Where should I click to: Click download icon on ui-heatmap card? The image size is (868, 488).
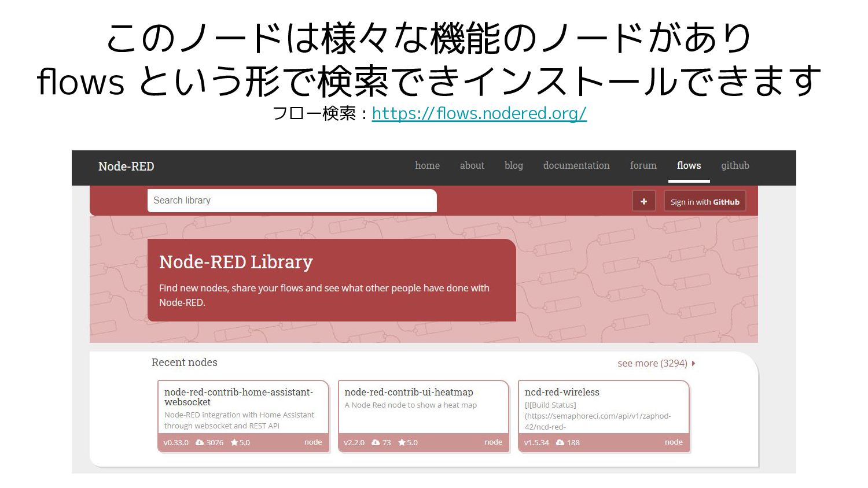(376, 442)
